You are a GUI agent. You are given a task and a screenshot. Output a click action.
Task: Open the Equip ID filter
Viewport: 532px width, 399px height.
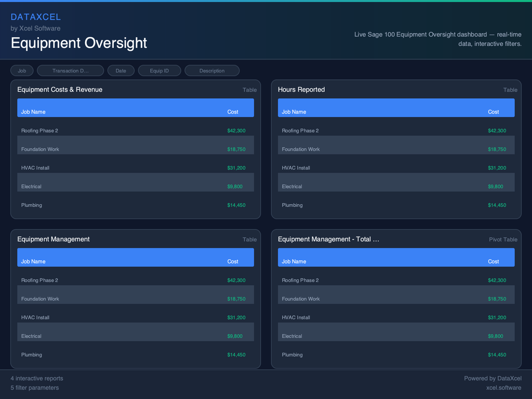159,70
